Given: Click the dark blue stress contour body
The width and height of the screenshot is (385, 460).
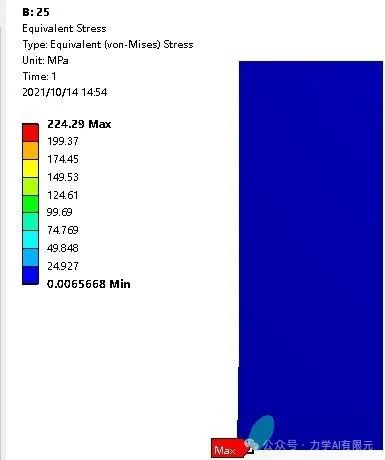Looking at the screenshot, I should (311, 233).
